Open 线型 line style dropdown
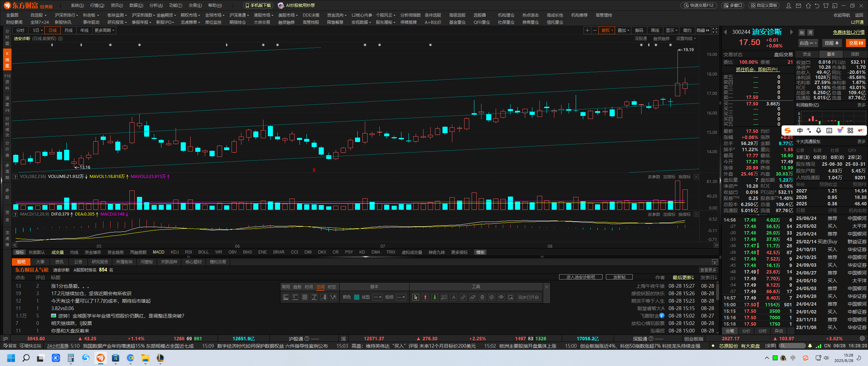The image size is (868, 366). coord(377,297)
